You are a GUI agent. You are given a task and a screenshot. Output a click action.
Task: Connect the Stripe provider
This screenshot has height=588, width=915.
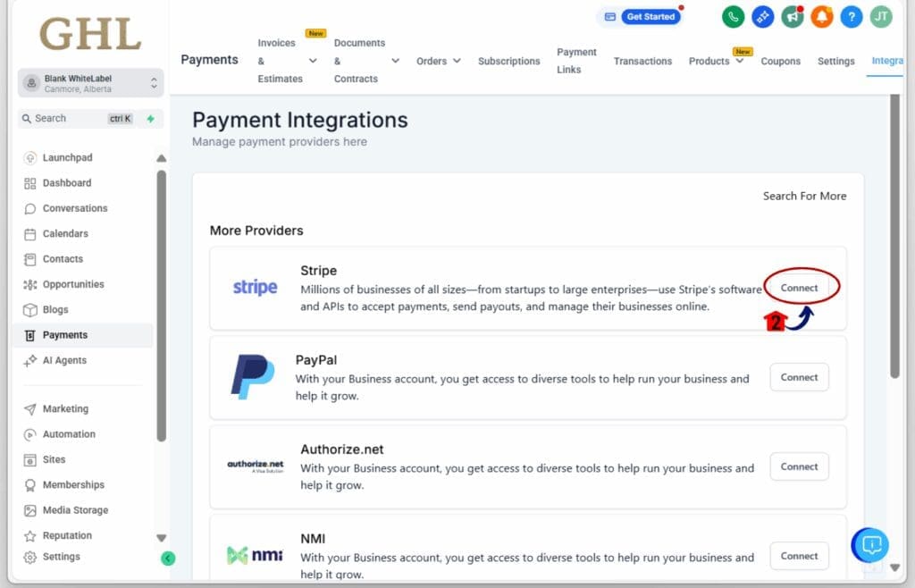(x=799, y=288)
